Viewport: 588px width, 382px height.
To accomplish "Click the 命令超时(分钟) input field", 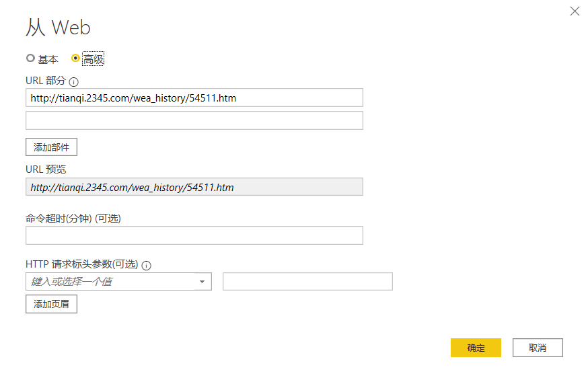I will [194, 235].
